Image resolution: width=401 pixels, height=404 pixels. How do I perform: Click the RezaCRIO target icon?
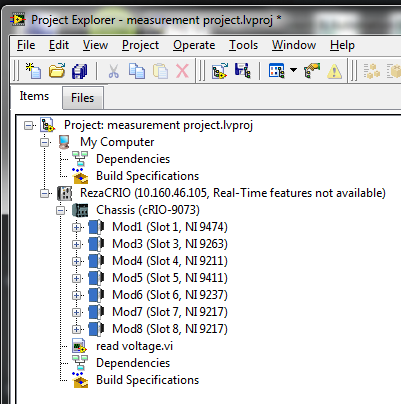point(65,193)
